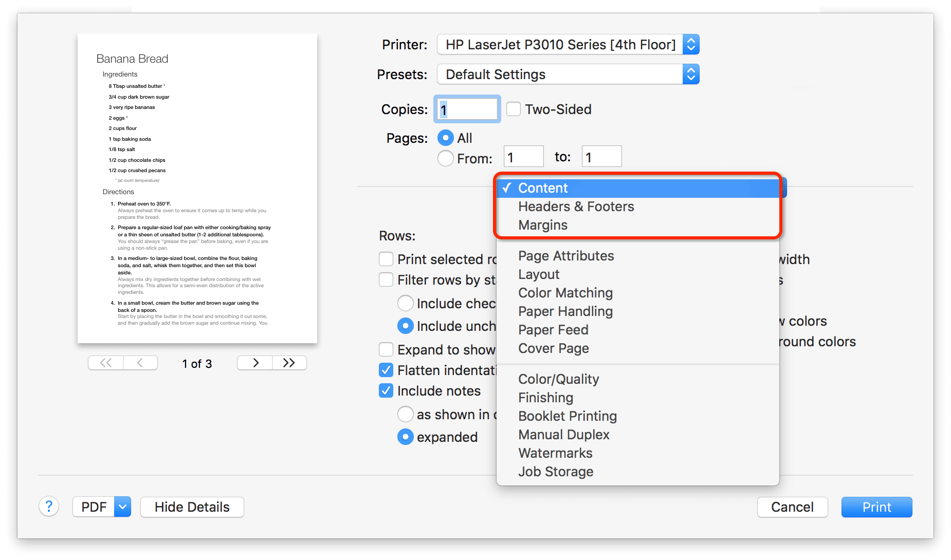This screenshot has width=951, height=560.
Task: Enable Two-Sided printing
Action: (513, 109)
